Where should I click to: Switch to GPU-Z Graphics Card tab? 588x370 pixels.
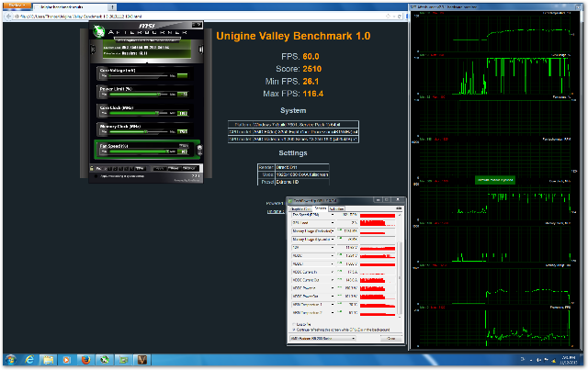click(301, 208)
